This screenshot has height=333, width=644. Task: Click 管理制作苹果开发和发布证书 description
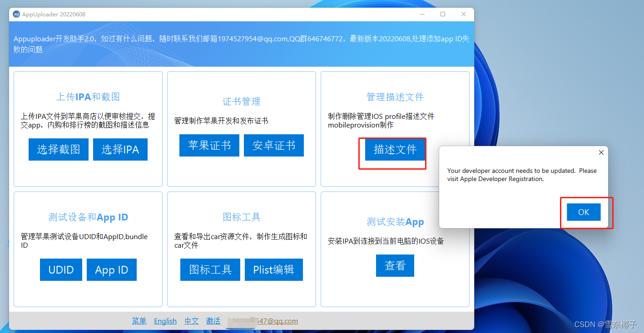pos(221,121)
